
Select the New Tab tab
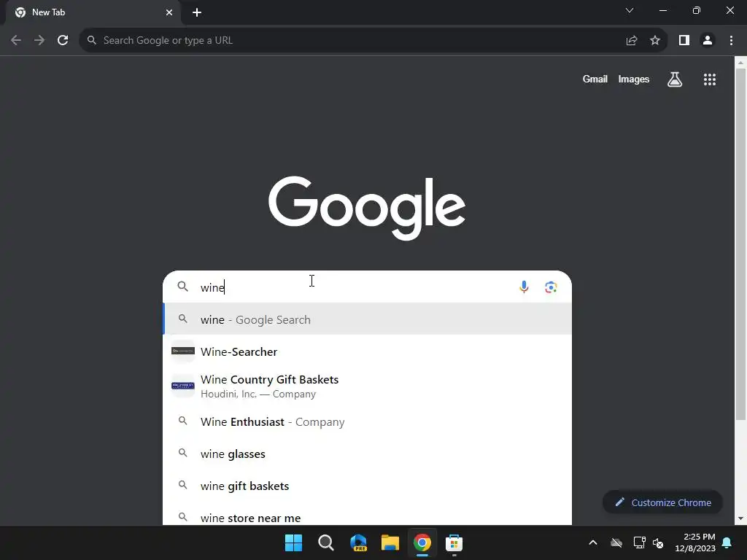coord(93,12)
